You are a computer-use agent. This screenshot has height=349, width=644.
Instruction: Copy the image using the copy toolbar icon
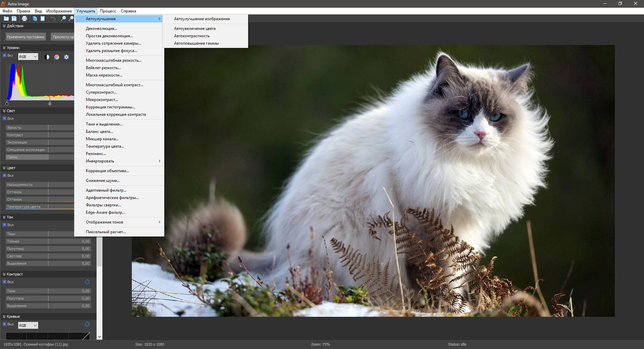35,18
